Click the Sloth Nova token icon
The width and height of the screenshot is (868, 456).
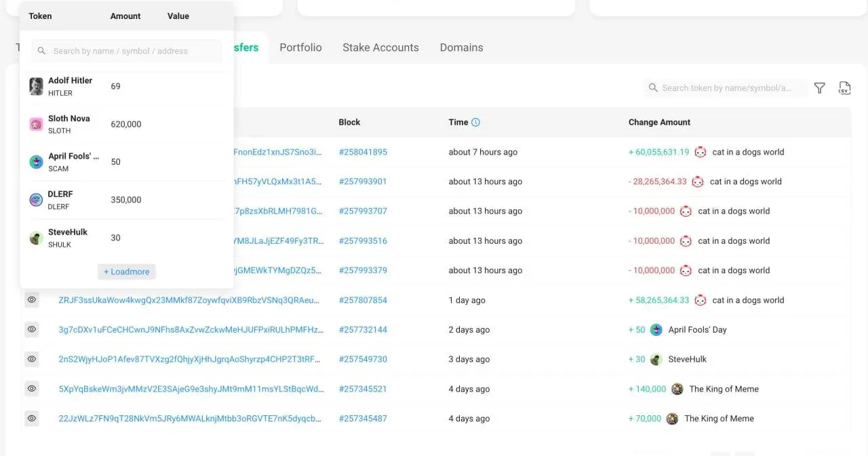pos(36,124)
